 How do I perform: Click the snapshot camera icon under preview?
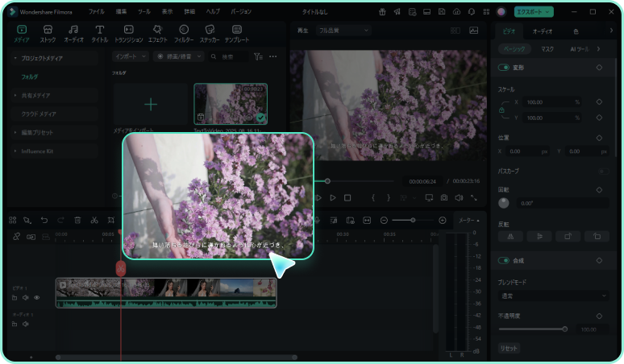[444, 197]
